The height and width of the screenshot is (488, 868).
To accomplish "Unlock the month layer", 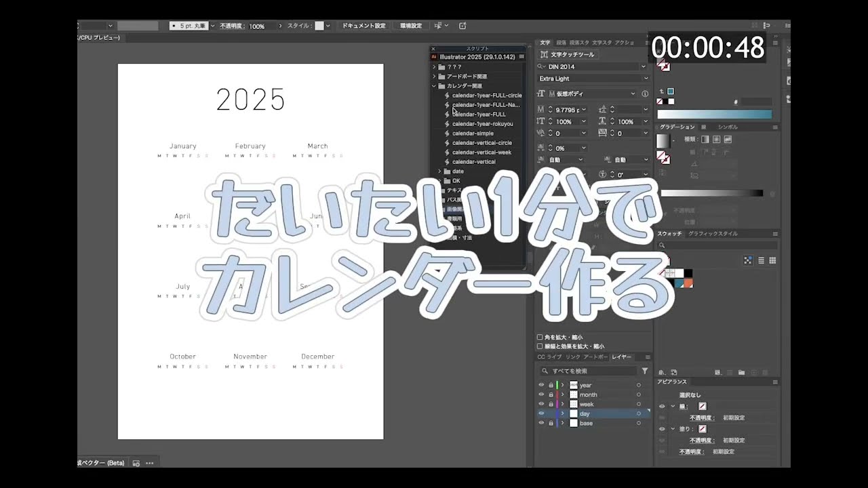I will pos(551,394).
